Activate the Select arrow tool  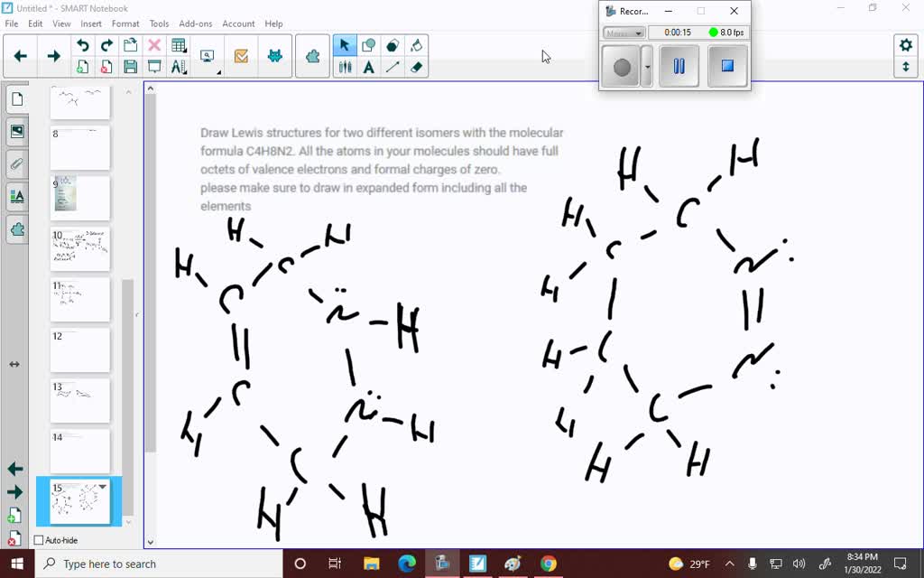pos(345,44)
